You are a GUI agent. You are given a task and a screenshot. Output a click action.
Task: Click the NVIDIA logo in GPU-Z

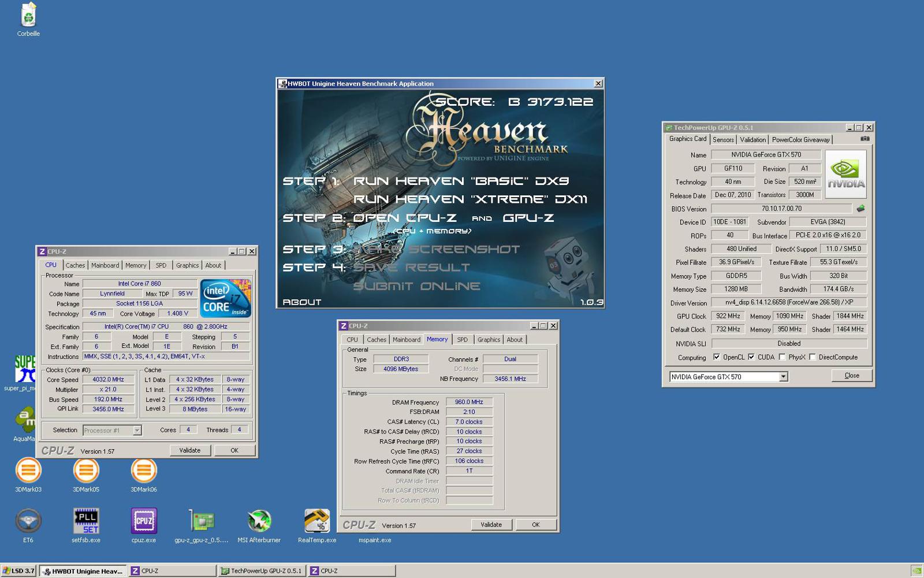tap(846, 174)
